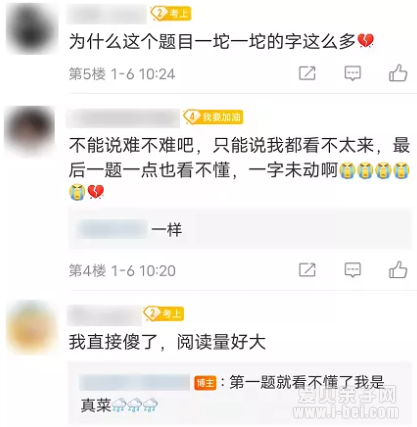Open the third commenter's yellow avatar
Viewport: 417px width, 427px height.
[x=31, y=327]
